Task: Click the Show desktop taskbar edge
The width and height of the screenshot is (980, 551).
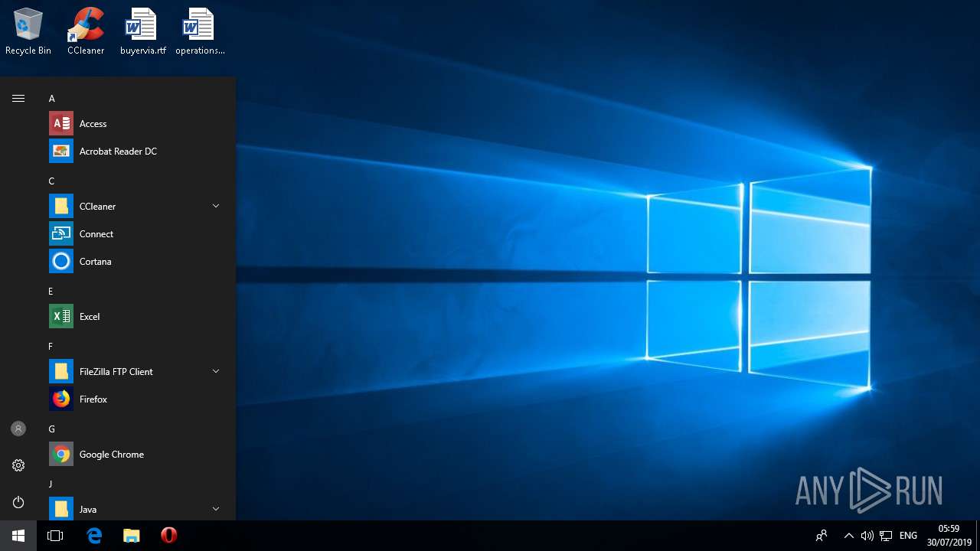Action: pos(978,536)
